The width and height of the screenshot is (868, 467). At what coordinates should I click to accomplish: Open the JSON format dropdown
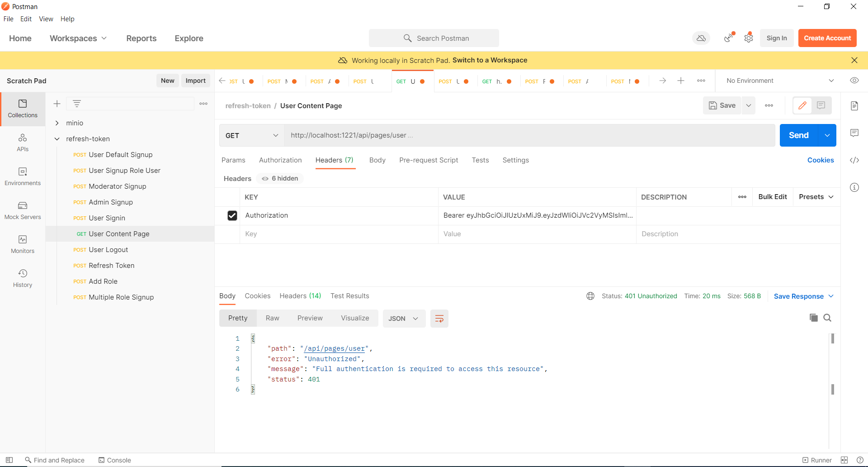pos(403,319)
